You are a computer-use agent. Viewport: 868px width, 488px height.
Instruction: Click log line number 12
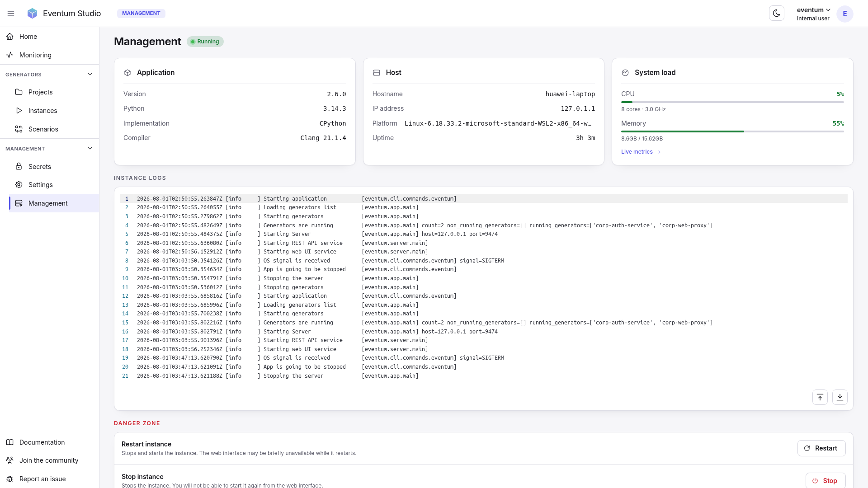tap(125, 296)
